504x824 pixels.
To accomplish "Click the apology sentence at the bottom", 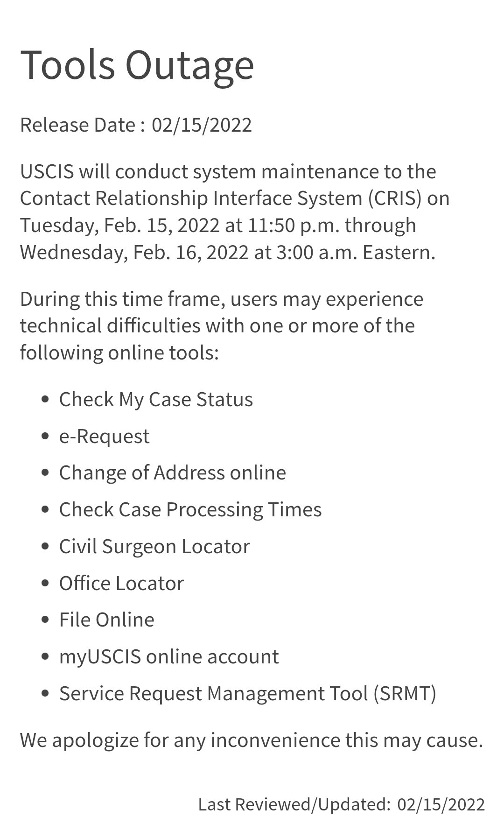I will point(251,740).
